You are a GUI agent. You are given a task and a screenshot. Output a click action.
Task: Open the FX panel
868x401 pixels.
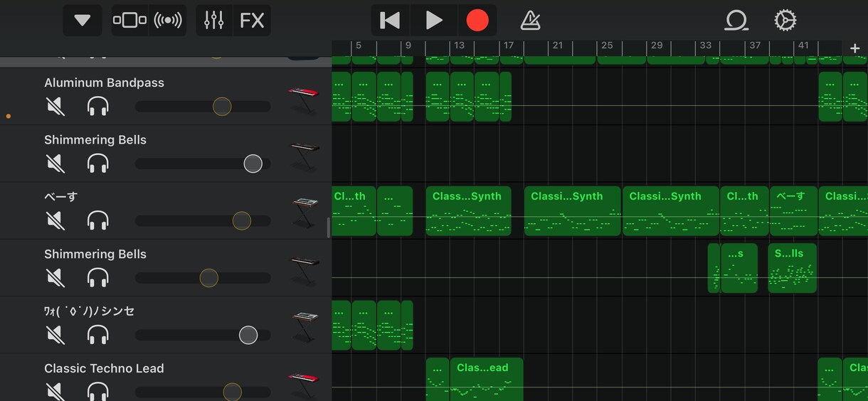(252, 20)
